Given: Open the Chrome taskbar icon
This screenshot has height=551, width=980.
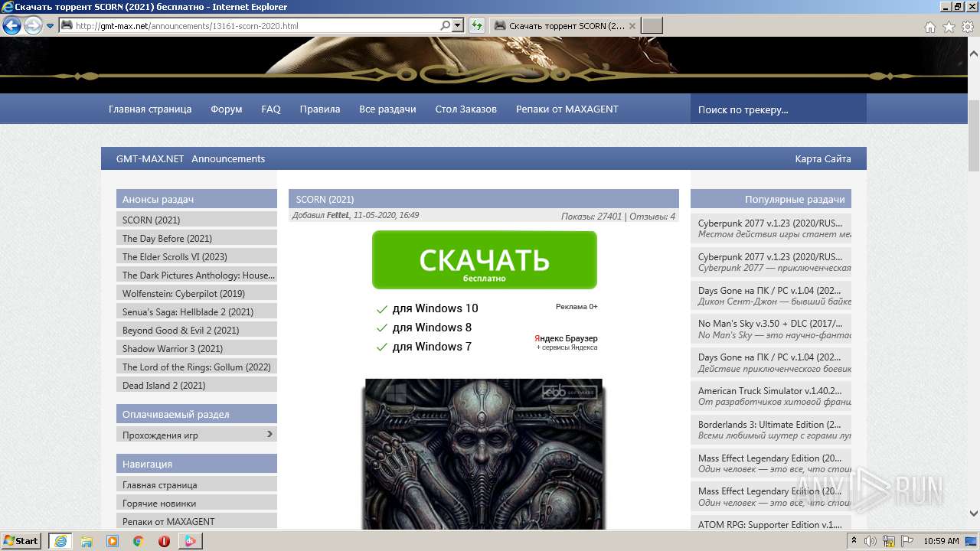Looking at the screenshot, I should pos(139,540).
